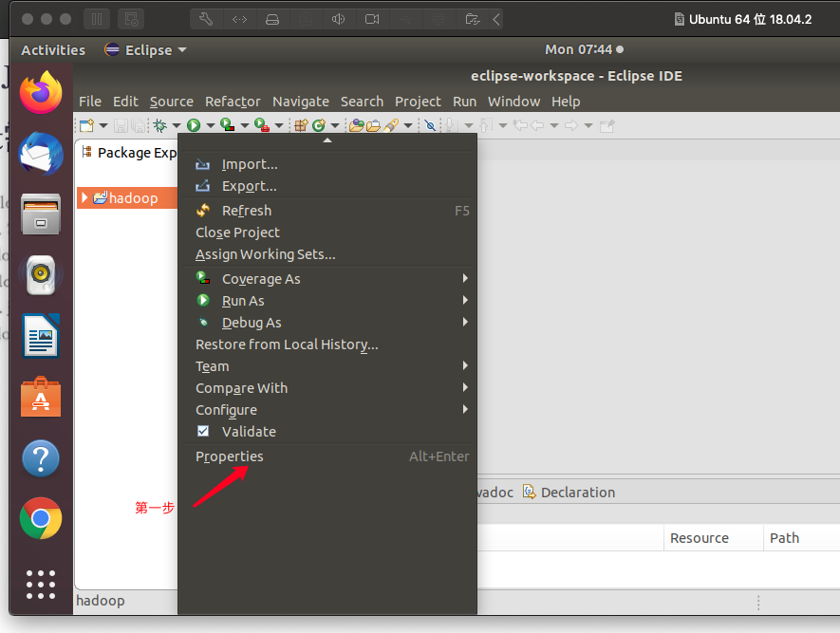Open Properties from the context menu
The width and height of the screenshot is (840, 633).
point(327,456)
